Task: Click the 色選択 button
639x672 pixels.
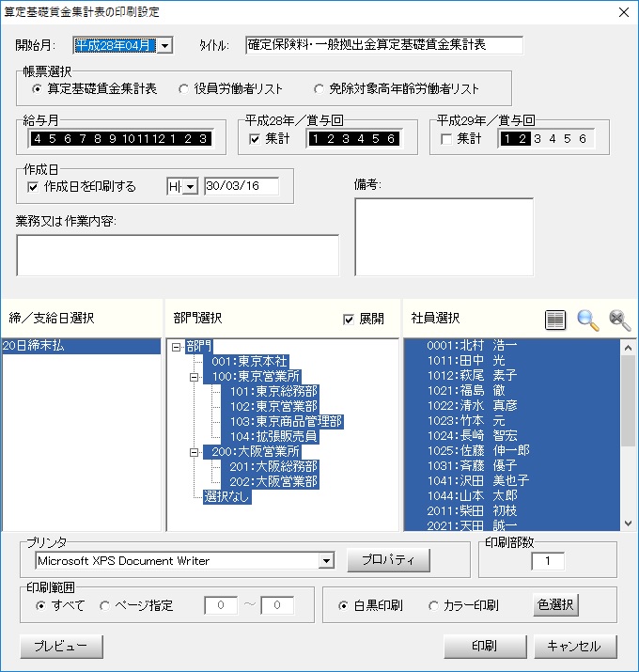Action: (555, 604)
